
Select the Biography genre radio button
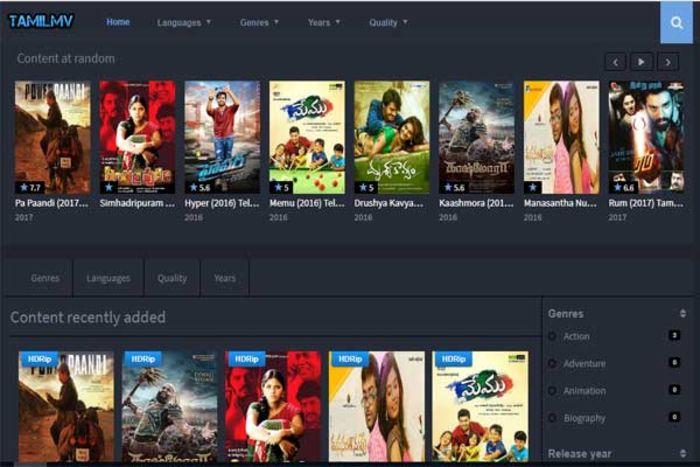point(553,418)
